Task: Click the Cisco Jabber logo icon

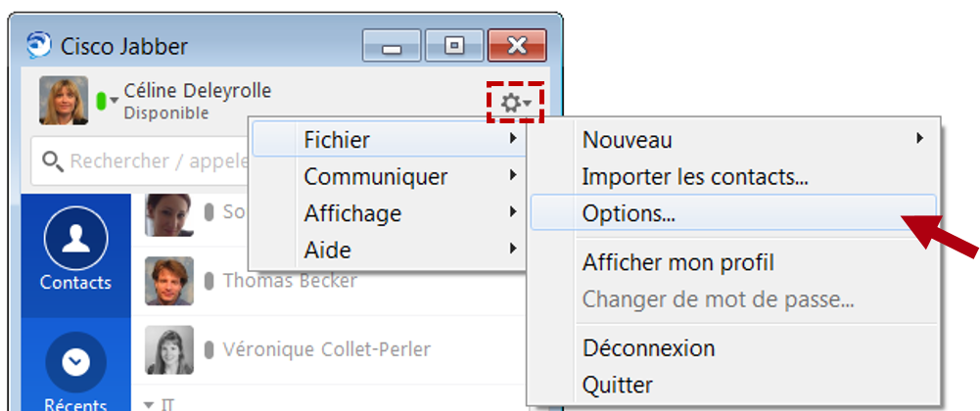Action: point(39,45)
